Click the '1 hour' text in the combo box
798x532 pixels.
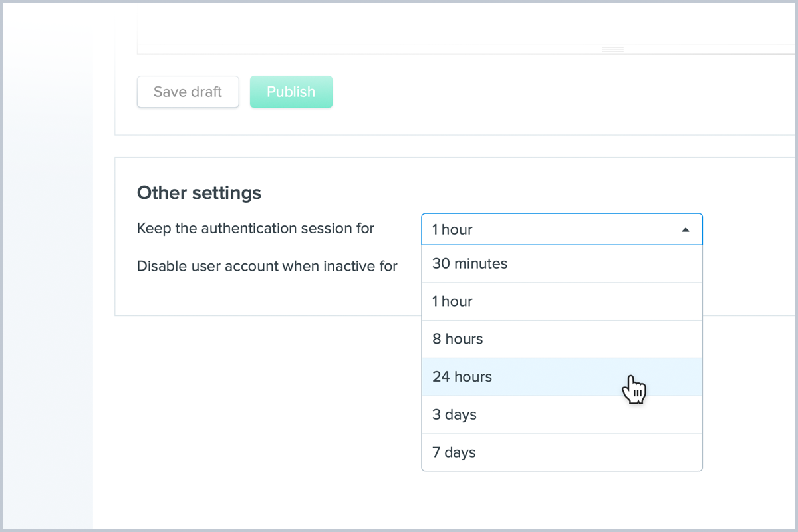click(x=452, y=230)
